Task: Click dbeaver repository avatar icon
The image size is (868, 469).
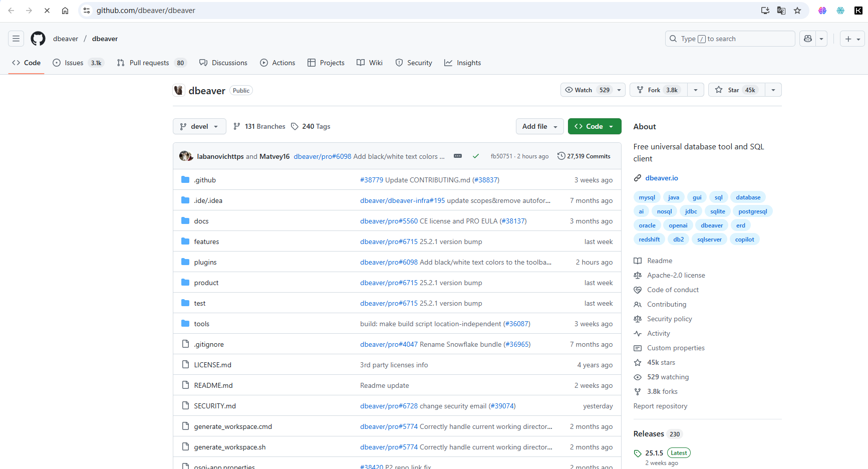Action: [x=179, y=90]
